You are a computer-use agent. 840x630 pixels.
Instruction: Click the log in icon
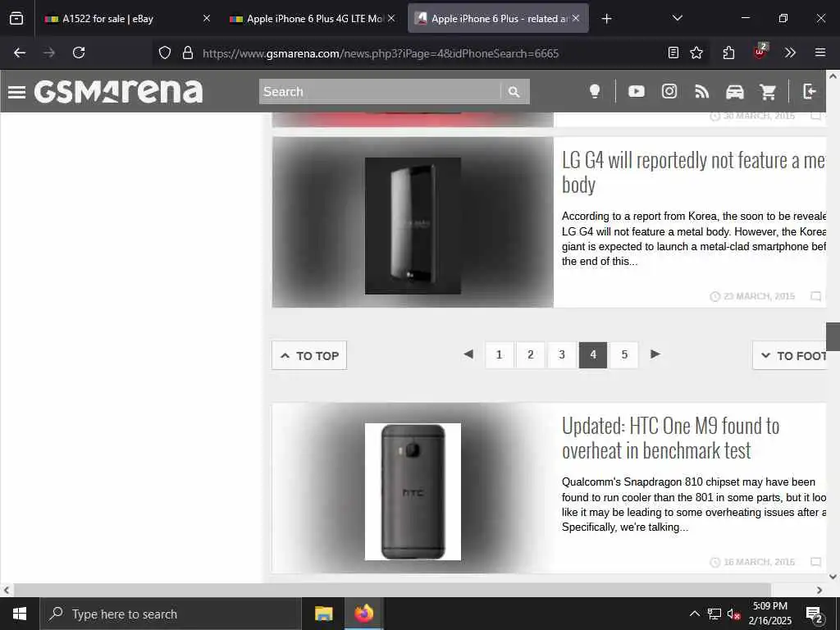pyautogui.click(x=810, y=92)
